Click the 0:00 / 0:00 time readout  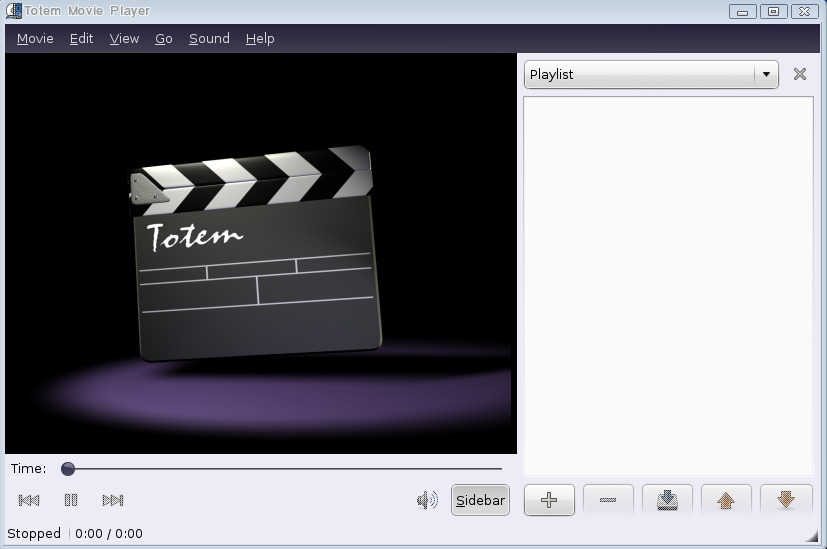click(x=109, y=533)
